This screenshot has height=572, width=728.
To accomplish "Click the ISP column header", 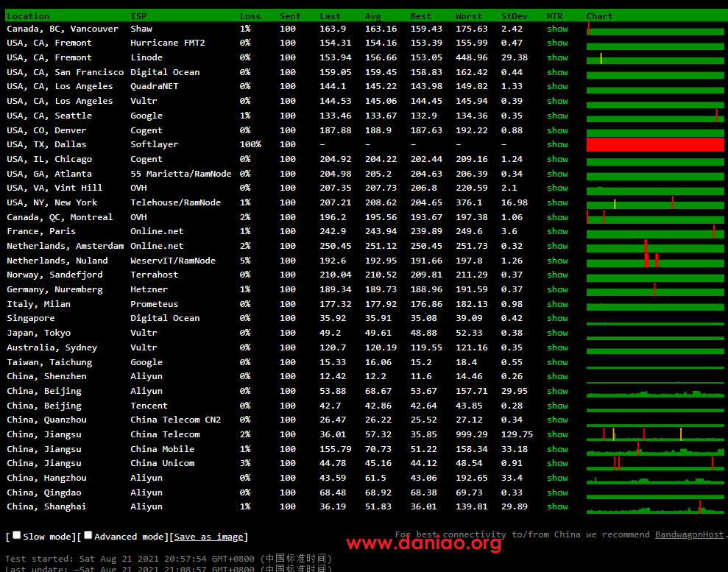I will (138, 16).
